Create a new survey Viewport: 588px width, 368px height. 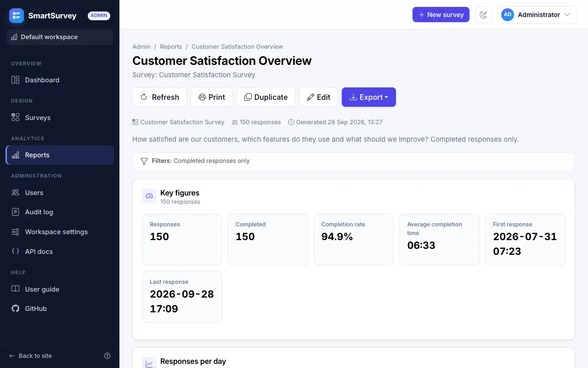pyautogui.click(x=441, y=15)
